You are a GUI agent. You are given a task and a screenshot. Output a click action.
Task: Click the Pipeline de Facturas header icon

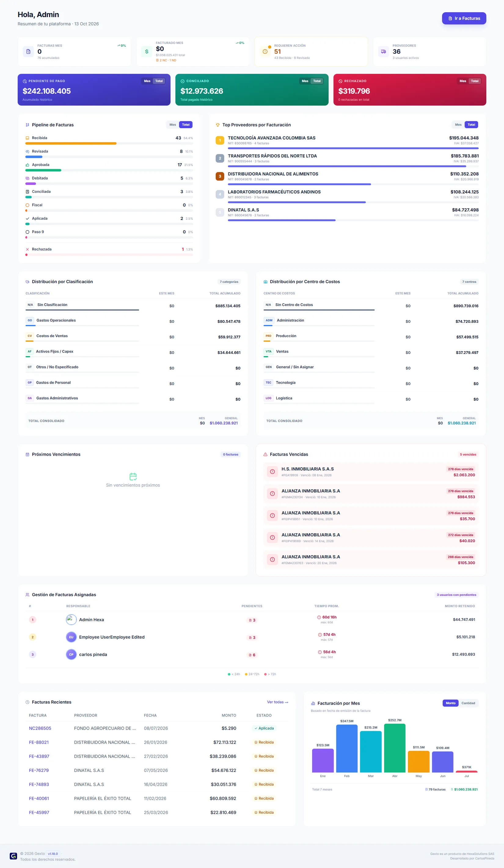click(x=27, y=125)
